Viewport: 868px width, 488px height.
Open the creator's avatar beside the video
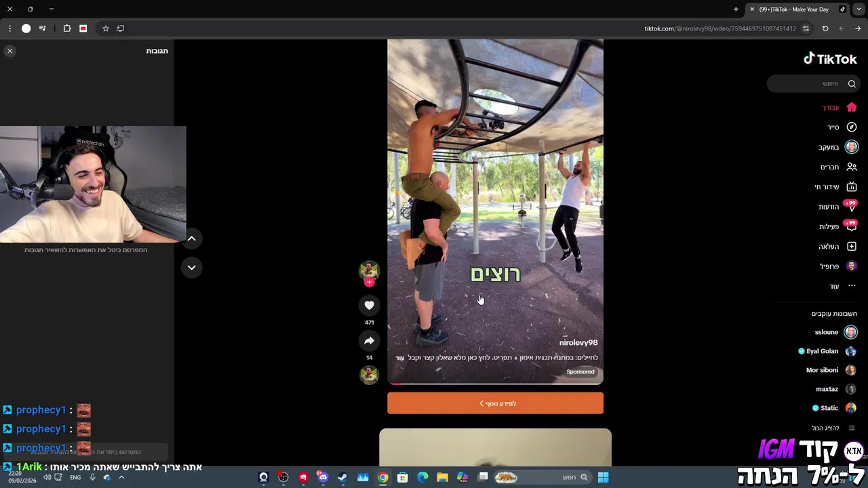tap(369, 270)
